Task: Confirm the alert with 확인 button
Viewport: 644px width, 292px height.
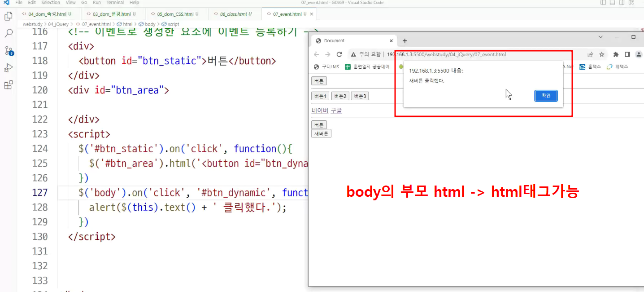Action: coord(546,96)
